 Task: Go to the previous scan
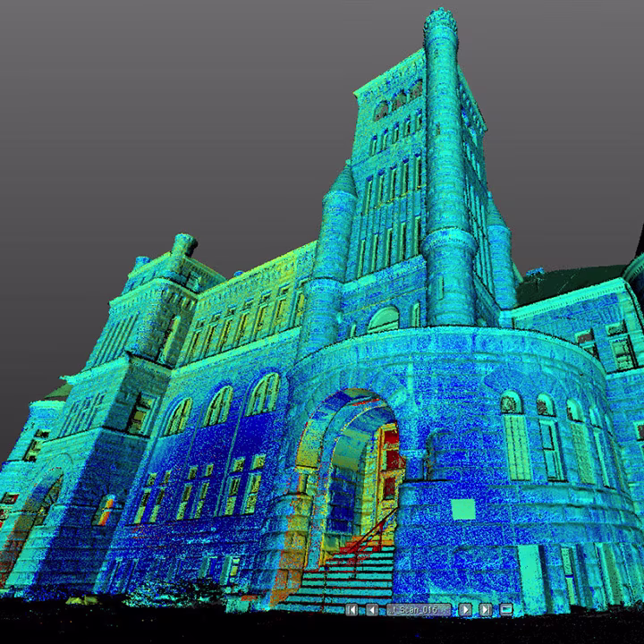(372, 609)
